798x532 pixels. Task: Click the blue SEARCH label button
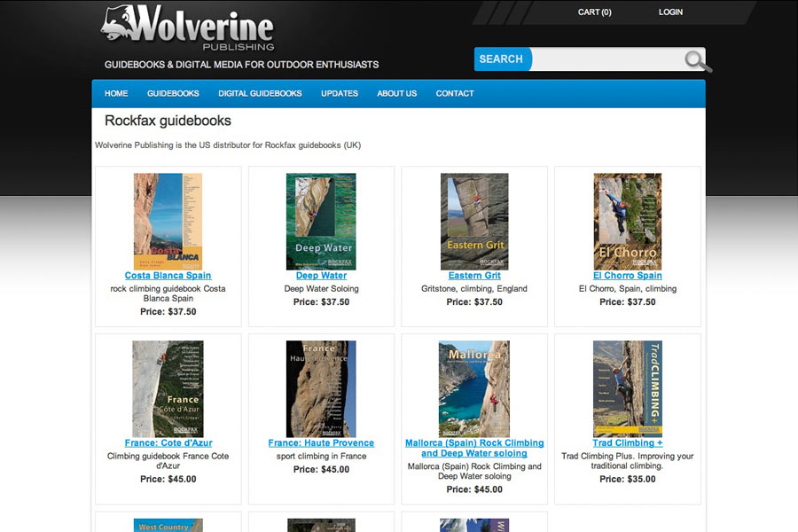coord(502,59)
